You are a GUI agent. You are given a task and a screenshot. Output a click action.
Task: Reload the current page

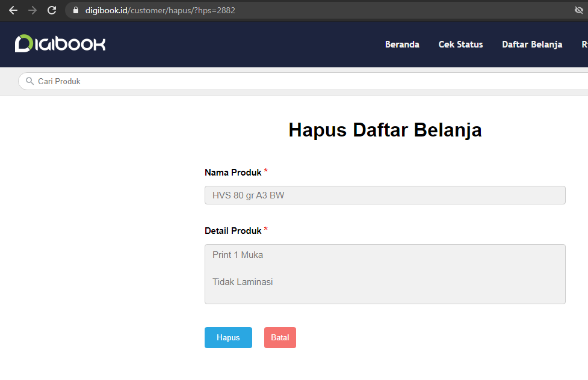pyautogui.click(x=52, y=10)
